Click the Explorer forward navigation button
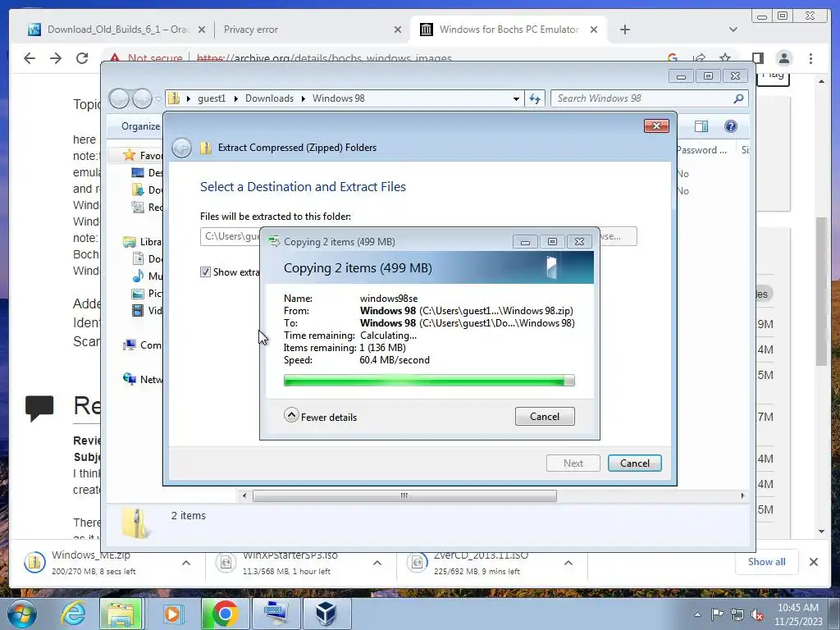This screenshot has width=840, height=630. [x=142, y=98]
